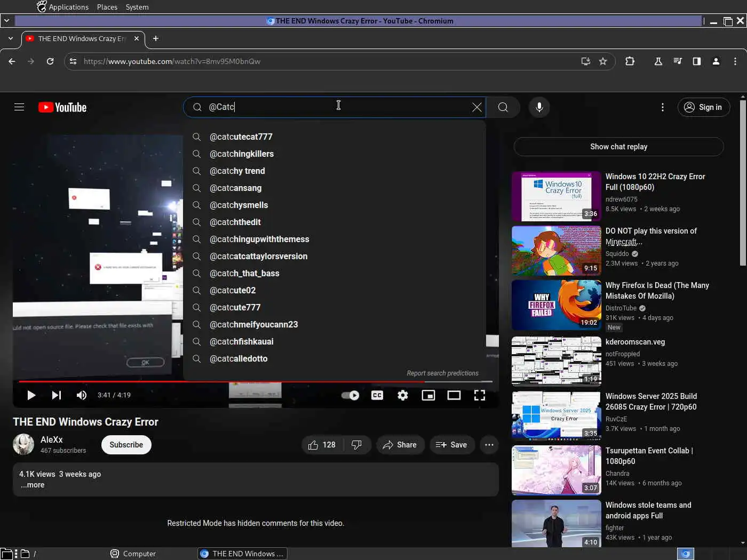Open the Places menu
The width and height of the screenshot is (747, 560).
(107, 7)
